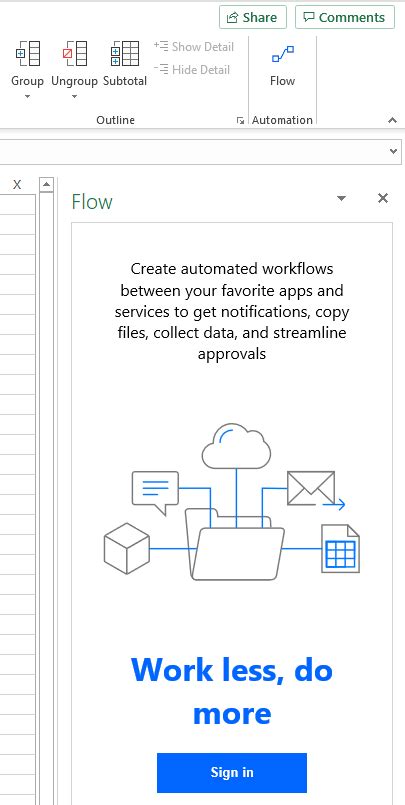Click the 'Work less, do more' heading
The height and width of the screenshot is (805, 405).
click(x=232, y=691)
